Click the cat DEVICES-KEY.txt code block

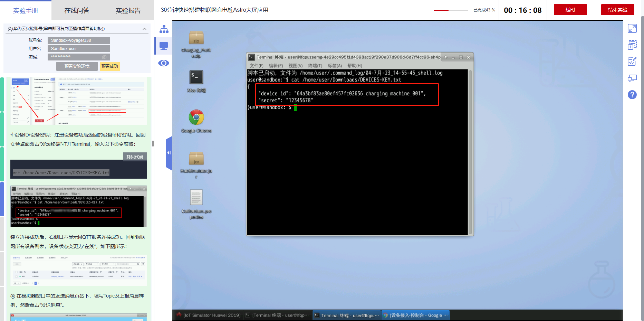tap(79, 169)
